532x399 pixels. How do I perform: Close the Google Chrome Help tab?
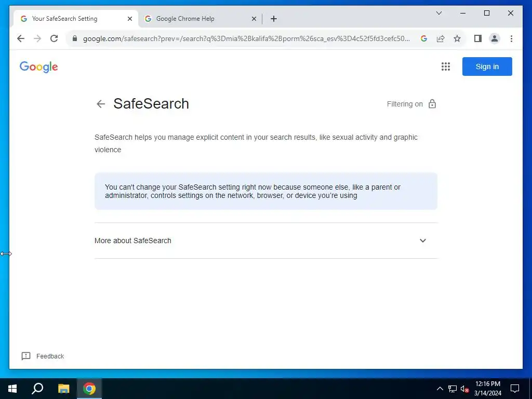point(254,19)
